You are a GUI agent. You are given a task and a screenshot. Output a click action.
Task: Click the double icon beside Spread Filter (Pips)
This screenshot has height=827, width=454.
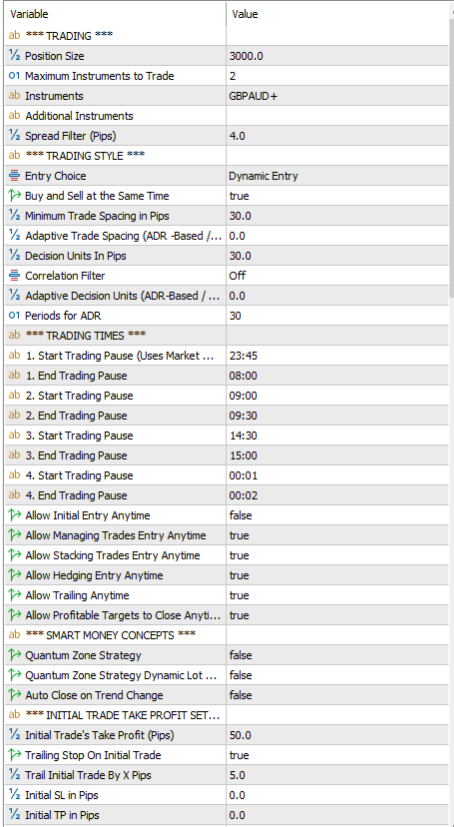(14, 136)
